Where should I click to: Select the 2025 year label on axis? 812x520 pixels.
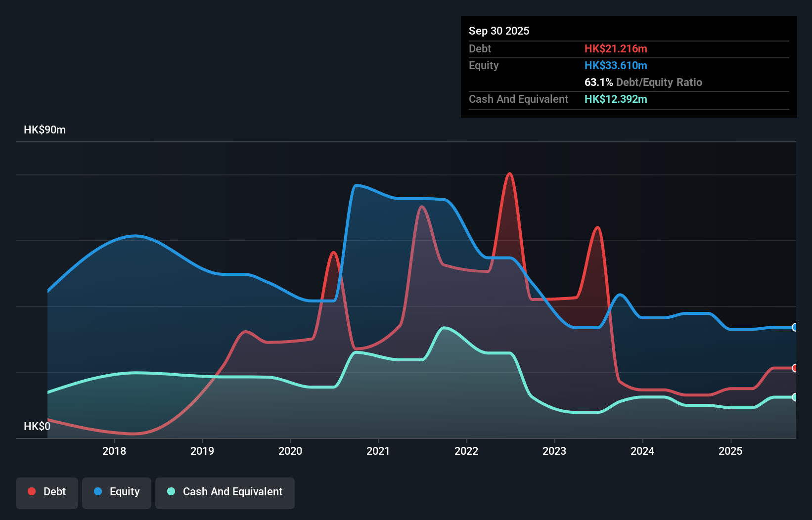731,451
